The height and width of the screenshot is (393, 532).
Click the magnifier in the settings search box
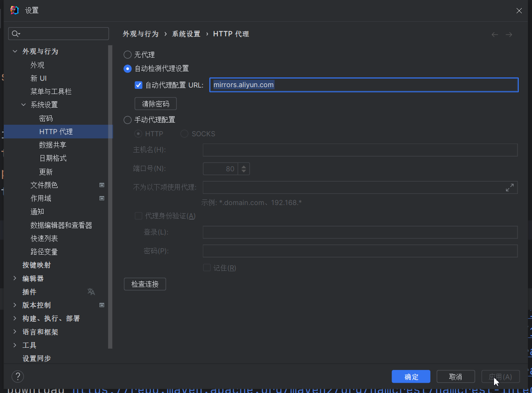[x=15, y=33]
